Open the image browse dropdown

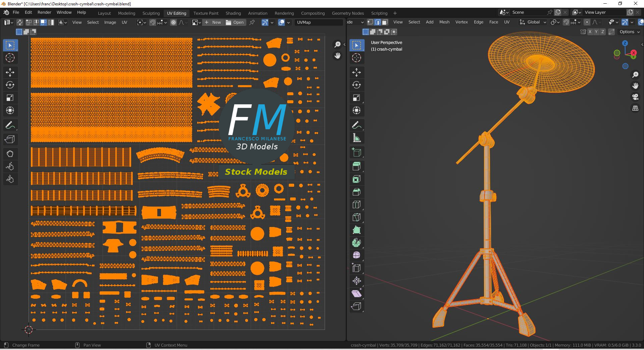196,22
